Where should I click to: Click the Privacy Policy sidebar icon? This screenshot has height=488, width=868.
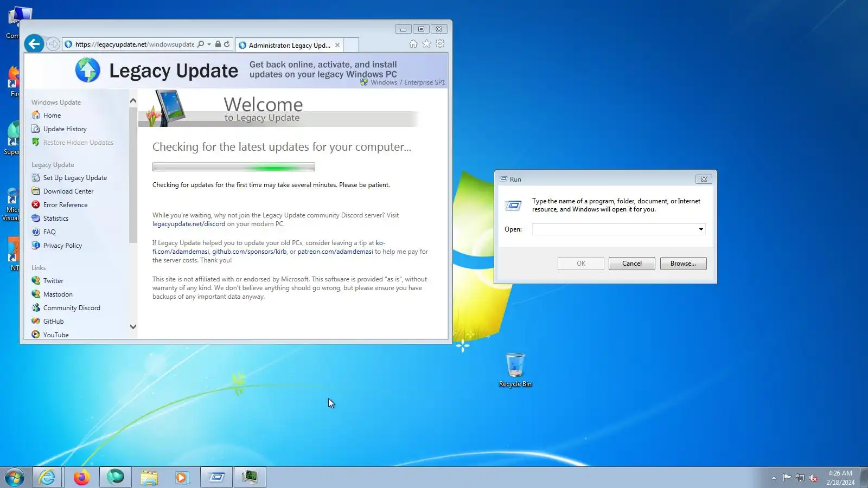coord(36,246)
